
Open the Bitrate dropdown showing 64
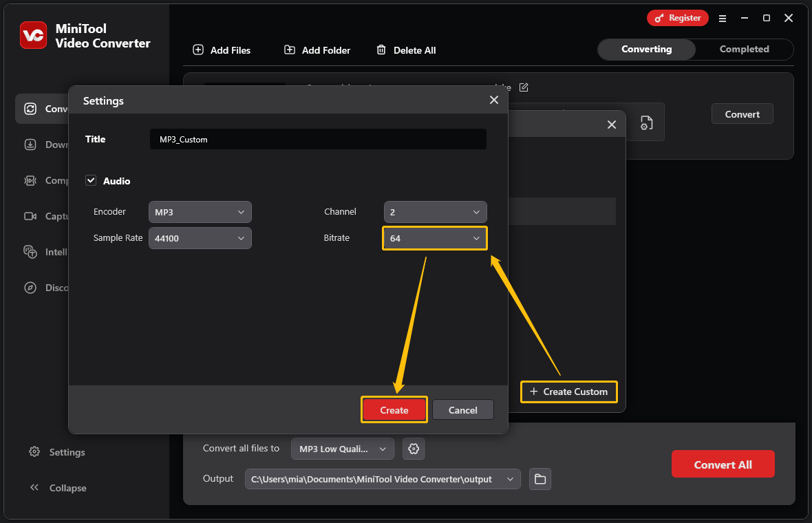tap(434, 238)
